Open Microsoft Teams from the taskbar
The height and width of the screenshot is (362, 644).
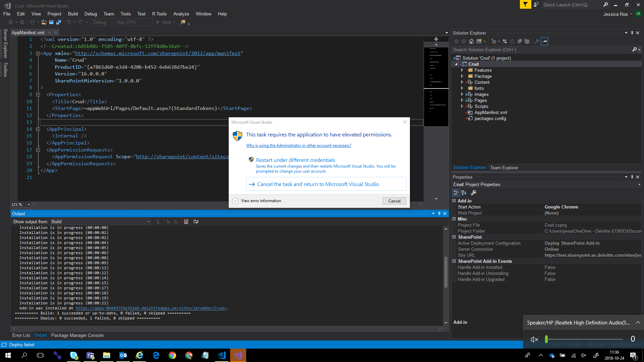[x=90, y=355]
